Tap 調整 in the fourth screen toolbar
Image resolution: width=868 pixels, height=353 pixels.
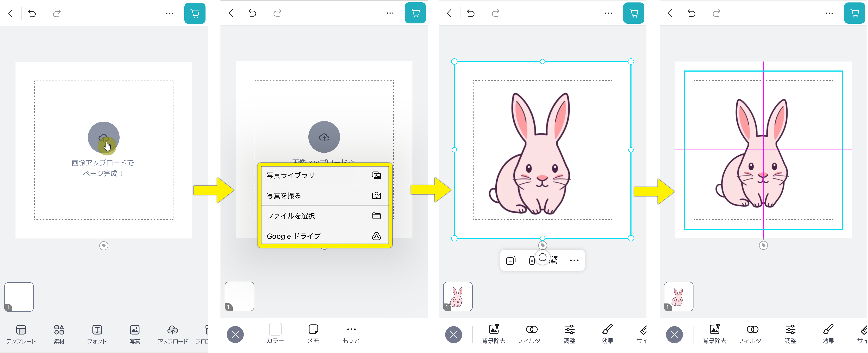point(790,334)
